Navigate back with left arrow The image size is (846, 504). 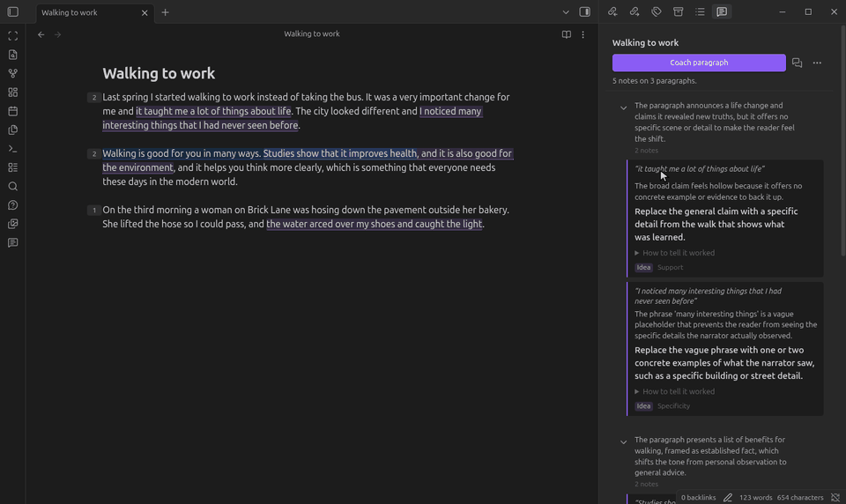(41, 34)
